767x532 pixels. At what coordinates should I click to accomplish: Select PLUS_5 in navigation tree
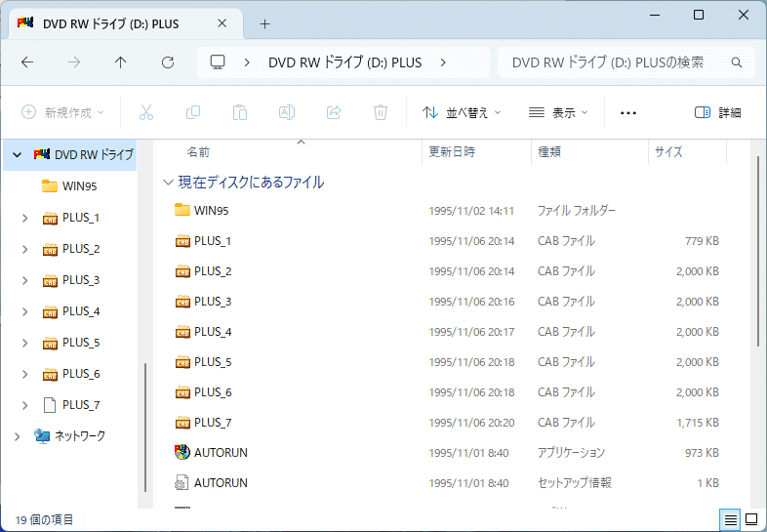pyautogui.click(x=81, y=343)
